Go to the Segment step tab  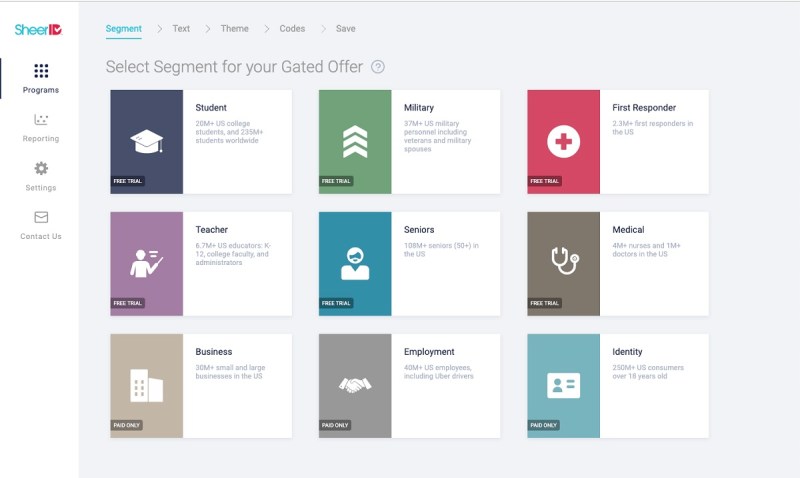pyautogui.click(x=123, y=29)
